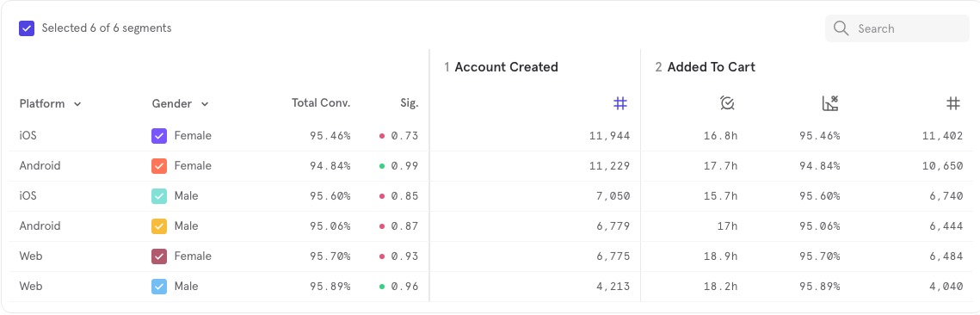The image size is (980, 315).
Task: Click the conversion rate chart icon
Action: click(x=830, y=104)
